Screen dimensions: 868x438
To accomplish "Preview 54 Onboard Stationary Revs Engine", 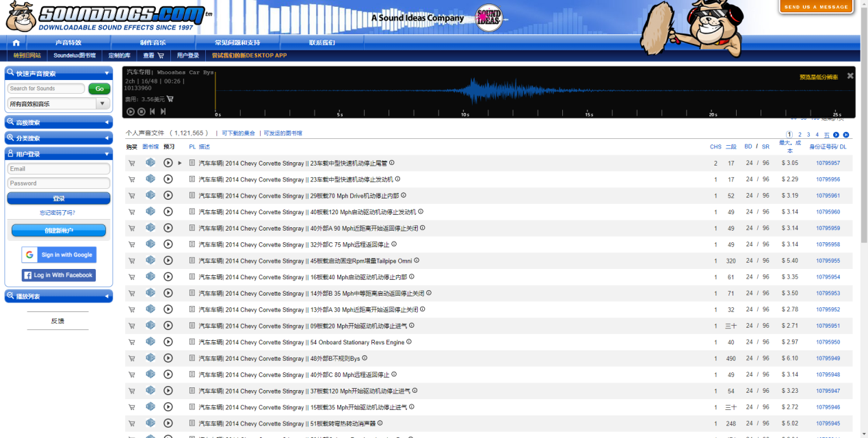I will (168, 342).
